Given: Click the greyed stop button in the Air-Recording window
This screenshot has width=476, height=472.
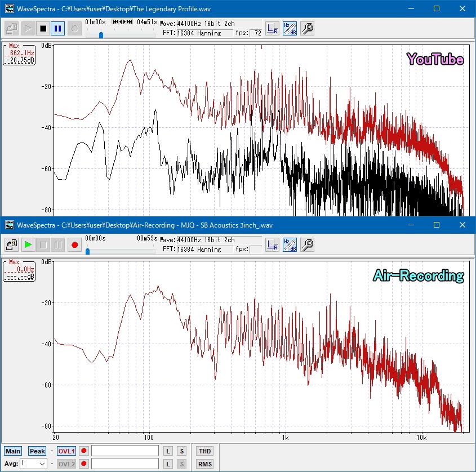Looking at the screenshot, I should 43,244.
